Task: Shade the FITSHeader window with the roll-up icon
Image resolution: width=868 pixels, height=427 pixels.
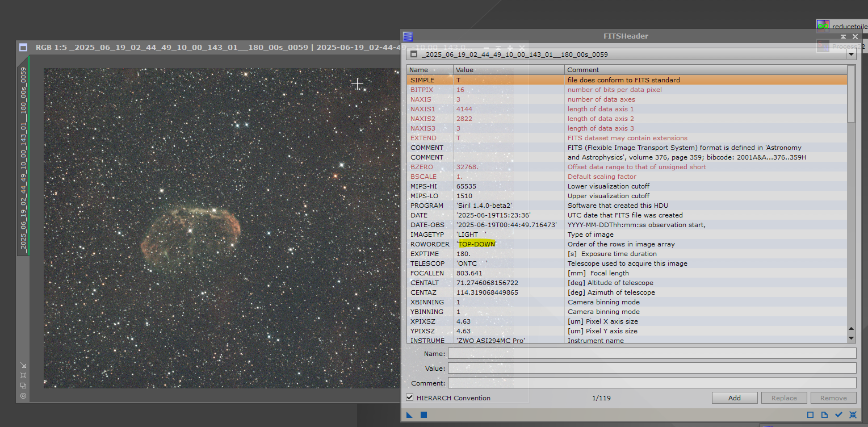Action: pyautogui.click(x=844, y=36)
